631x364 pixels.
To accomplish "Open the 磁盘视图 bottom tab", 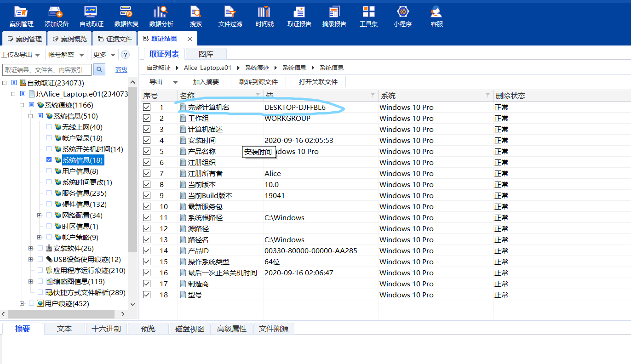I will (190, 329).
